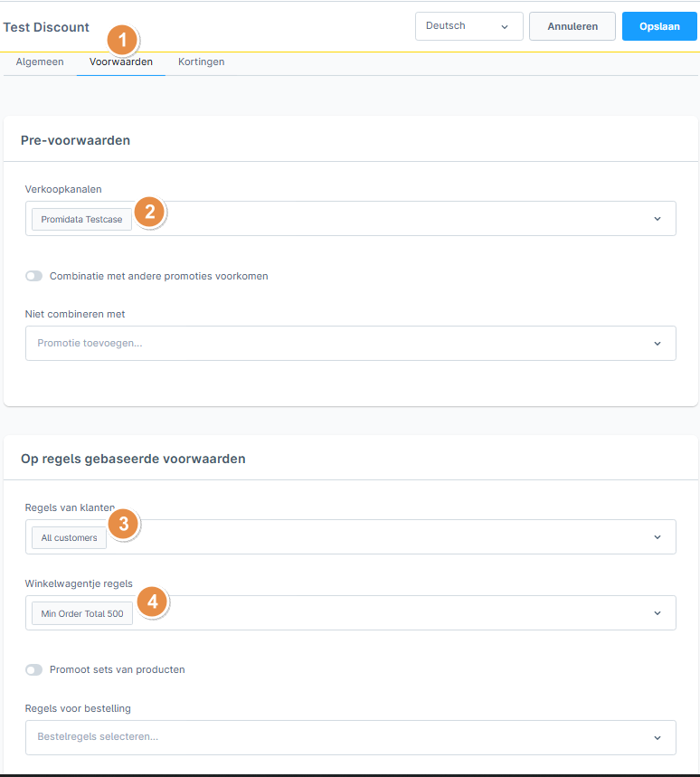Click the orange step 2 marker badge
Viewport: 700px width, 777px height.
[x=149, y=212]
